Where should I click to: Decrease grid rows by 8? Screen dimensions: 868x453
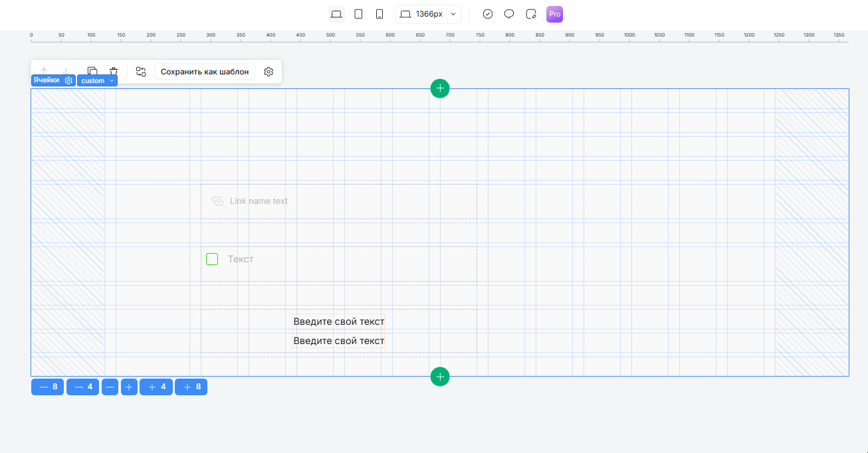47,387
